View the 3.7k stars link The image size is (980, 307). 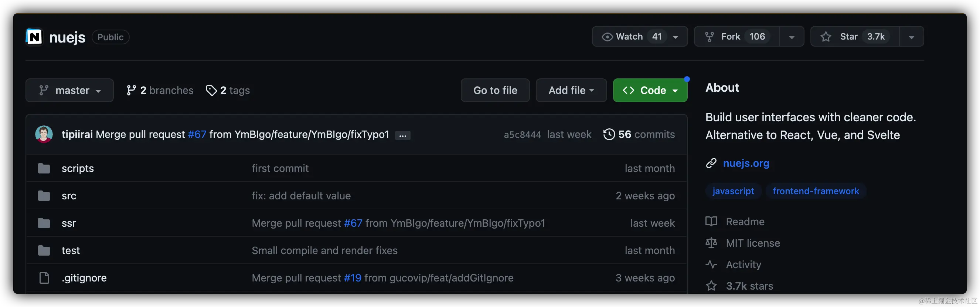[749, 286]
